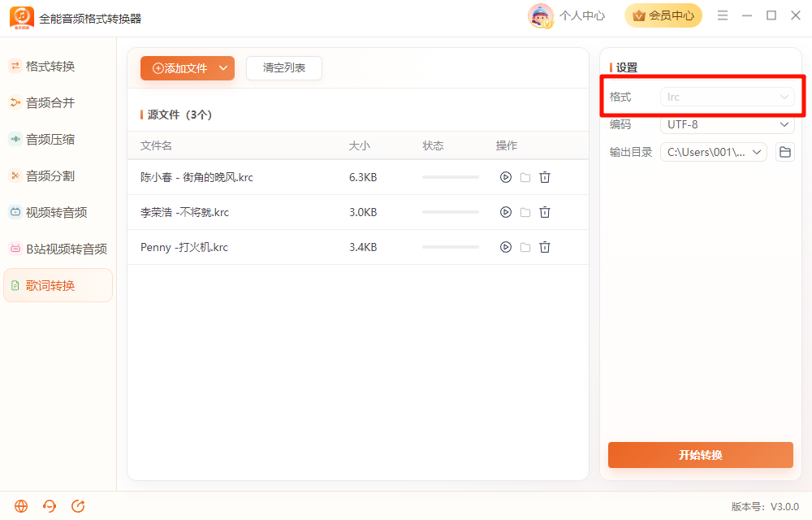Delete the 李荣浩 -不将就.krc file

tap(544, 212)
